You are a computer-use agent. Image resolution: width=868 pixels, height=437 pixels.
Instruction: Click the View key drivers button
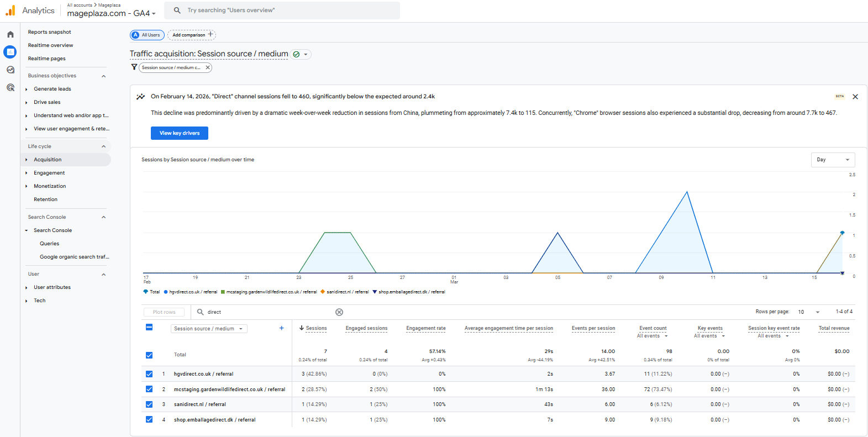pos(180,133)
